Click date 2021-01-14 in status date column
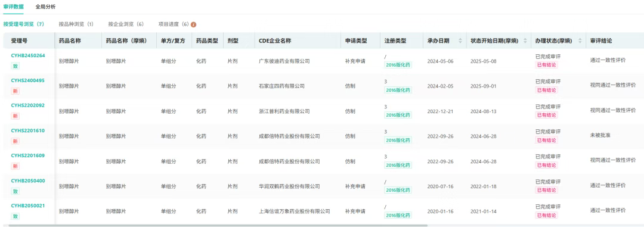This screenshot has height=227, width=644. (x=484, y=212)
